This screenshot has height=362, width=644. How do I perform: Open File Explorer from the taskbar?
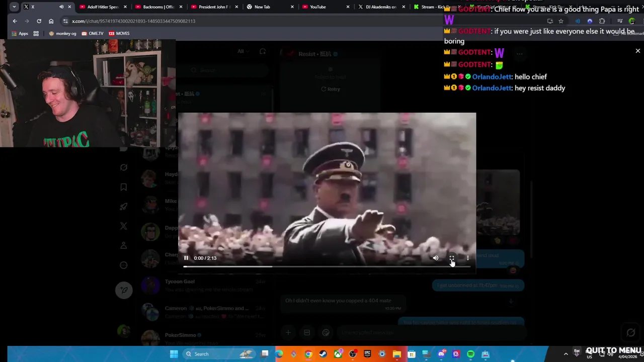tap(397, 354)
